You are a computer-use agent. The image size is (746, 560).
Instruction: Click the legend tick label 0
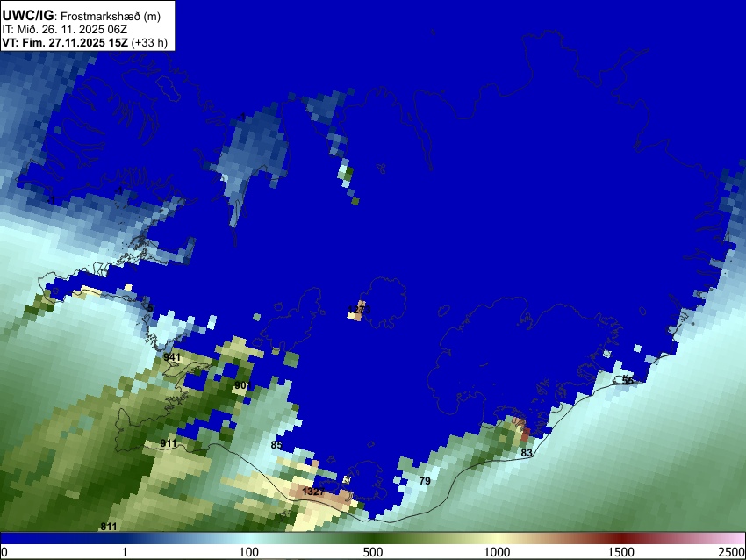(4, 552)
